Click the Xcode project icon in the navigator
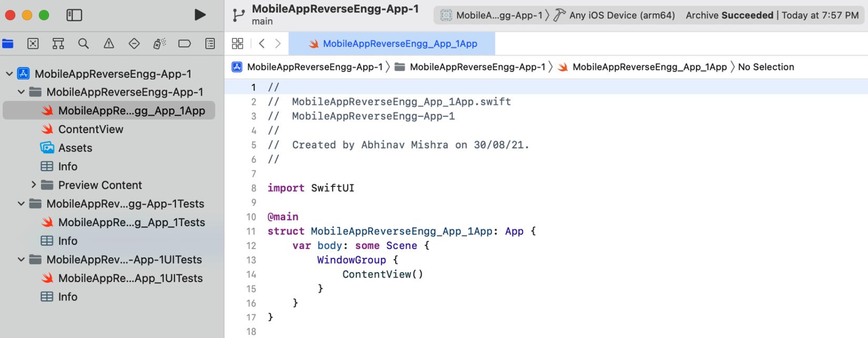The height and width of the screenshot is (338, 868). click(23, 74)
